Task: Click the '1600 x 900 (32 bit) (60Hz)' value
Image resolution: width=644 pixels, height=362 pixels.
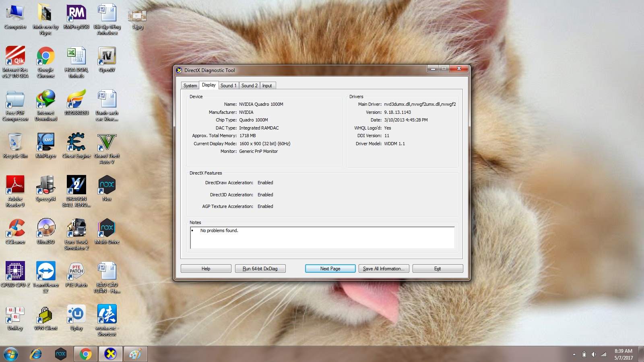Action: (265, 144)
